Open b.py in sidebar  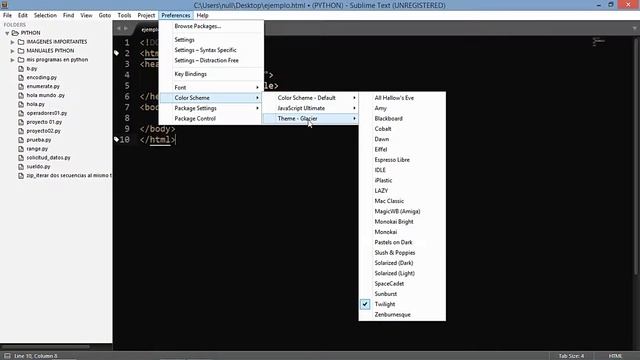coord(32,69)
